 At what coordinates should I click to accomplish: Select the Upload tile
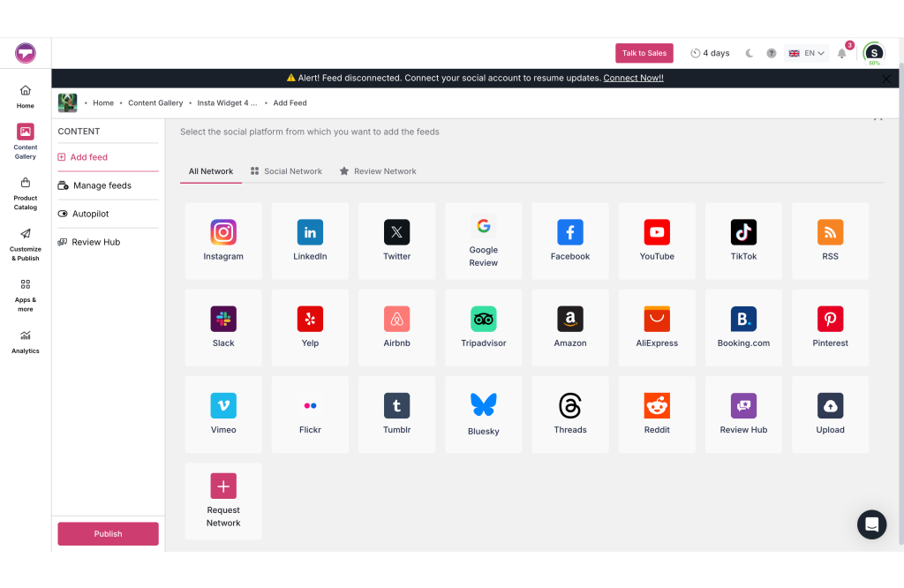tap(830, 414)
